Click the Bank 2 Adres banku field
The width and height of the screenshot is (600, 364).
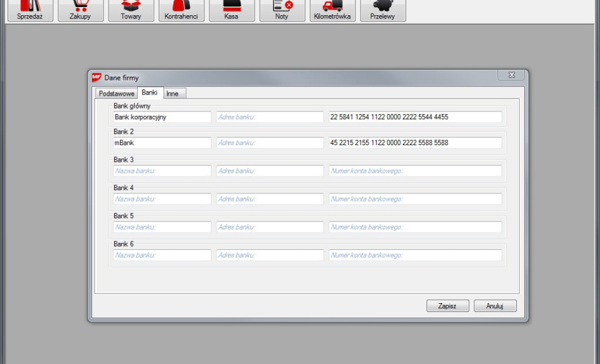point(270,143)
